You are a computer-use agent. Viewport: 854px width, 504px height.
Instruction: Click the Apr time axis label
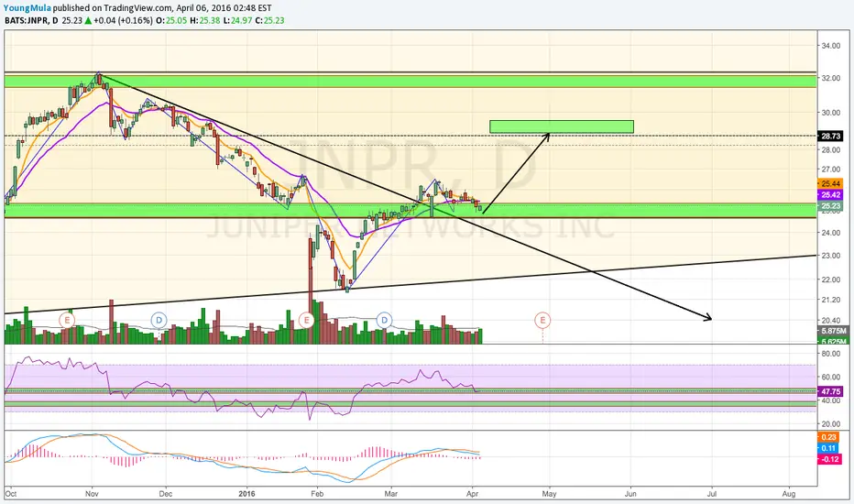[473, 494]
